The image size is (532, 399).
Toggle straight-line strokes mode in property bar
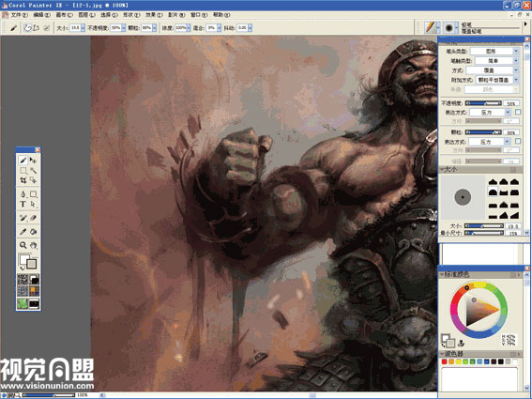pyautogui.click(x=36, y=28)
